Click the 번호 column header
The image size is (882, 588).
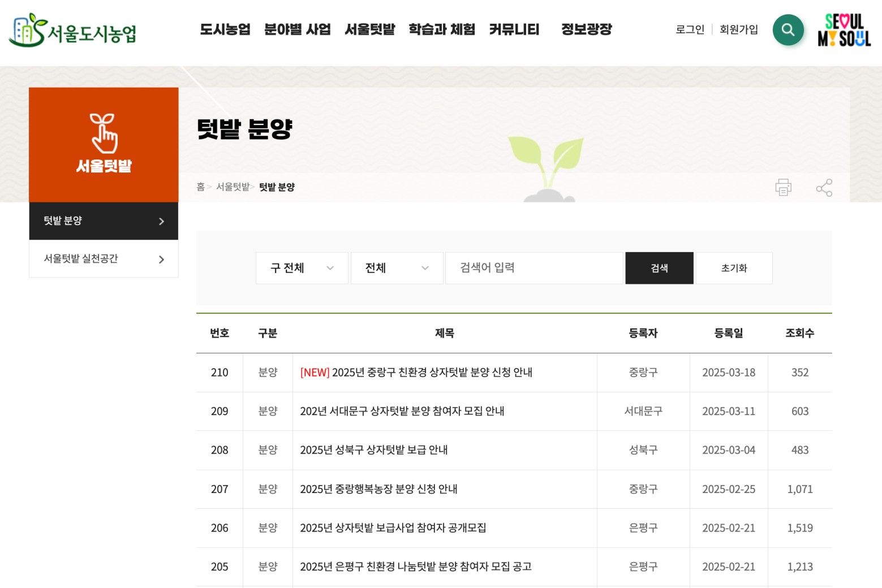click(220, 334)
